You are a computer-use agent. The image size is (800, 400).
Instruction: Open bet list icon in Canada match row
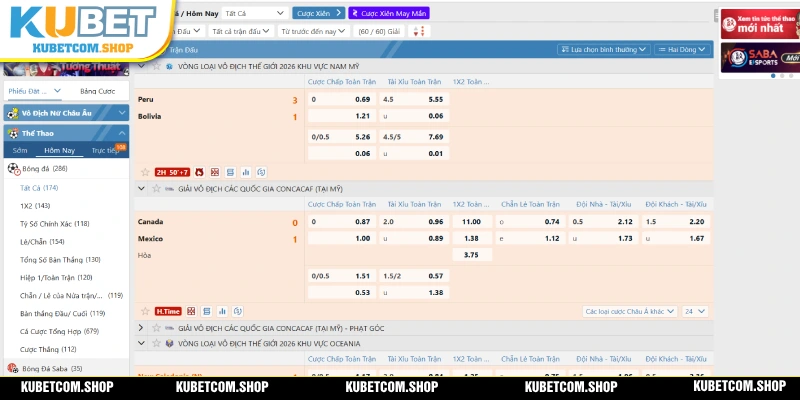coord(206,311)
